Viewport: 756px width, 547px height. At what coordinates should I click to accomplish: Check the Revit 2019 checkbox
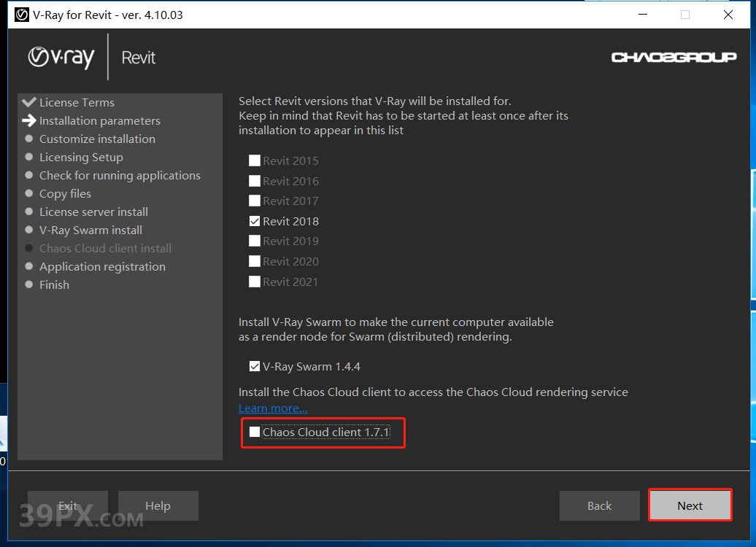[x=255, y=241]
